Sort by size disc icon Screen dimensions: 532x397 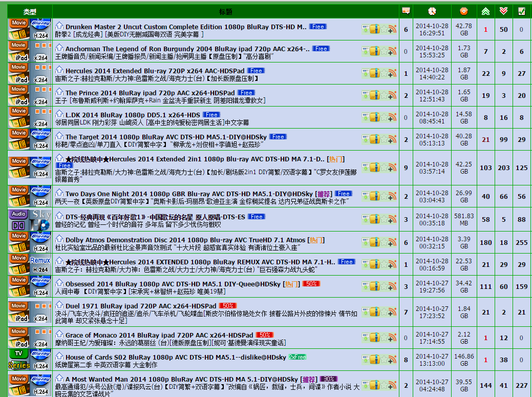(464, 11)
